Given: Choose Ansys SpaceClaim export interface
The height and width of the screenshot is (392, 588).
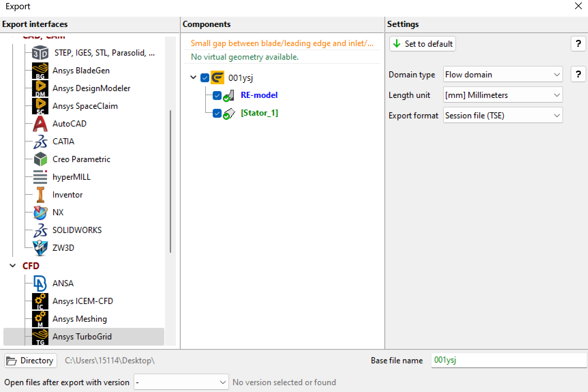Looking at the screenshot, I should tap(85, 106).
